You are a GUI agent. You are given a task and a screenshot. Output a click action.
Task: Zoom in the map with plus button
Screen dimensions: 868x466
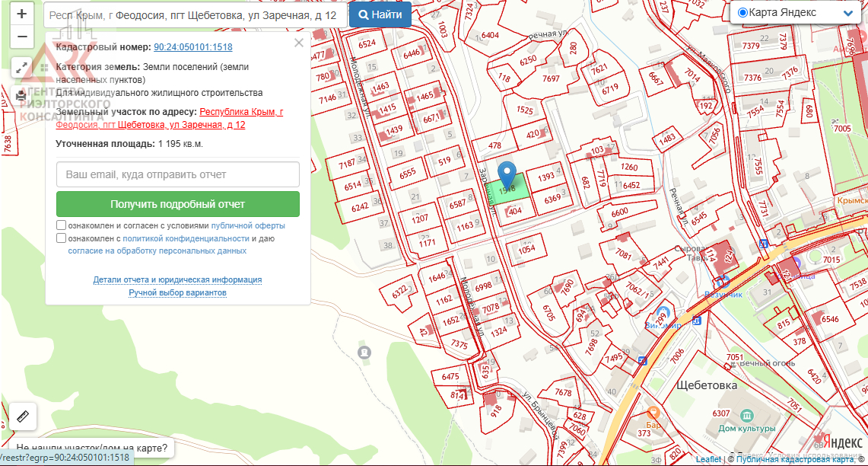21,14
